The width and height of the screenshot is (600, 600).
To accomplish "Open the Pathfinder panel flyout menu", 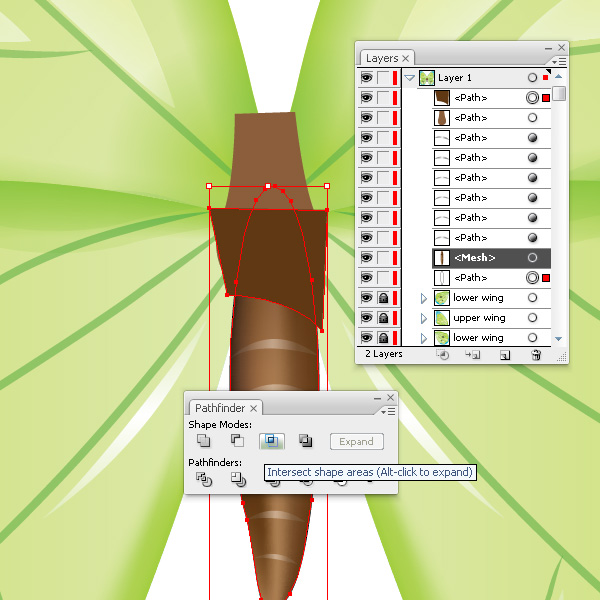I will tap(388, 411).
